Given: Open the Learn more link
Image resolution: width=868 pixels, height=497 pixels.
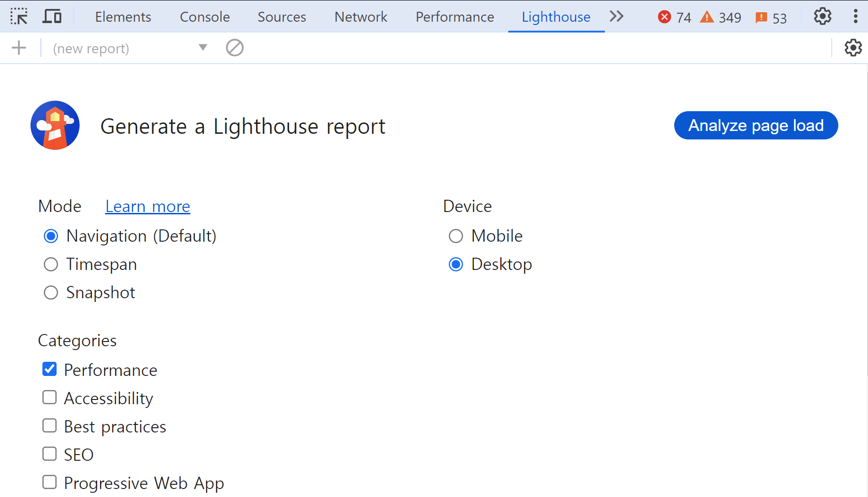Looking at the screenshot, I should coord(148,206).
